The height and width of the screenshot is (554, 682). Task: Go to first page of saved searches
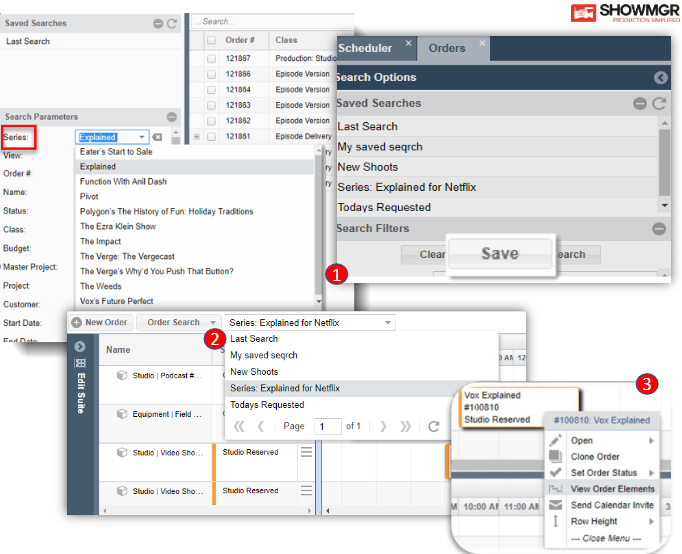coord(239,426)
